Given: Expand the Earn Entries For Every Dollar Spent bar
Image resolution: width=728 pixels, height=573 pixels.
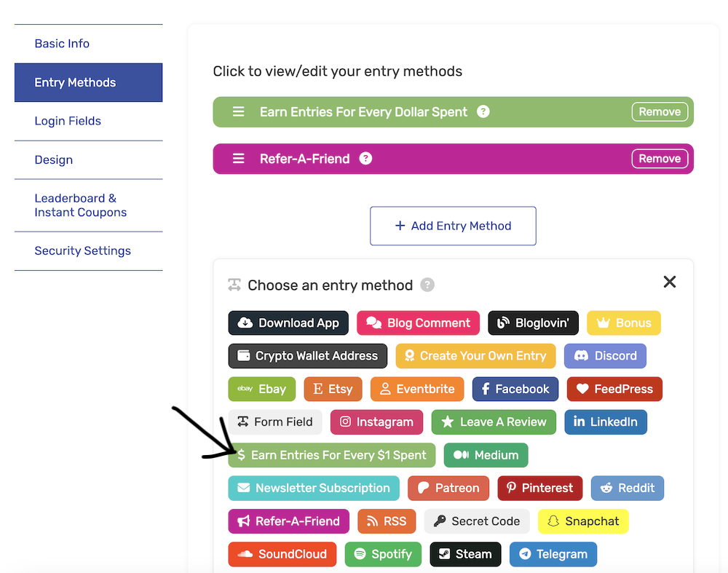Looking at the screenshot, I should [x=453, y=112].
